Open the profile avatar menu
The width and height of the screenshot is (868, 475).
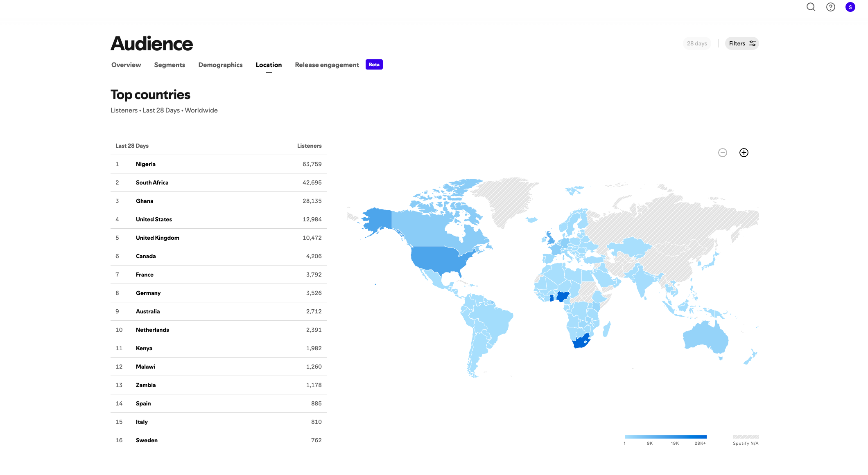click(x=850, y=7)
